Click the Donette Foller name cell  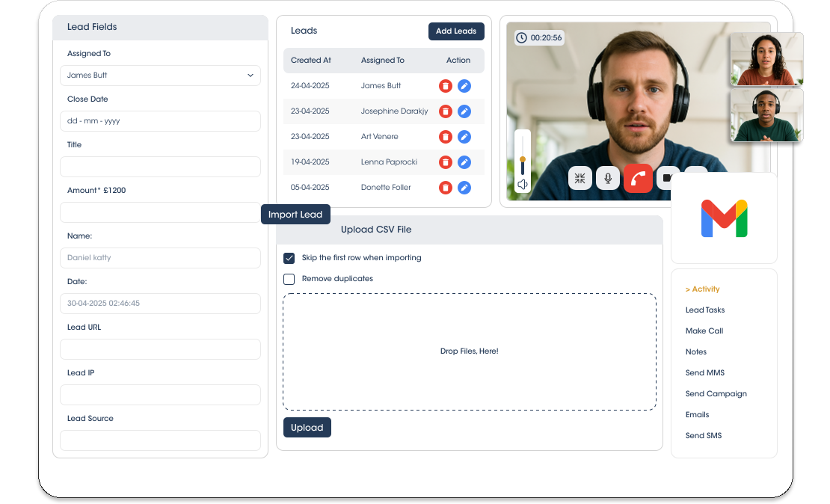click(x=386, y=188)
